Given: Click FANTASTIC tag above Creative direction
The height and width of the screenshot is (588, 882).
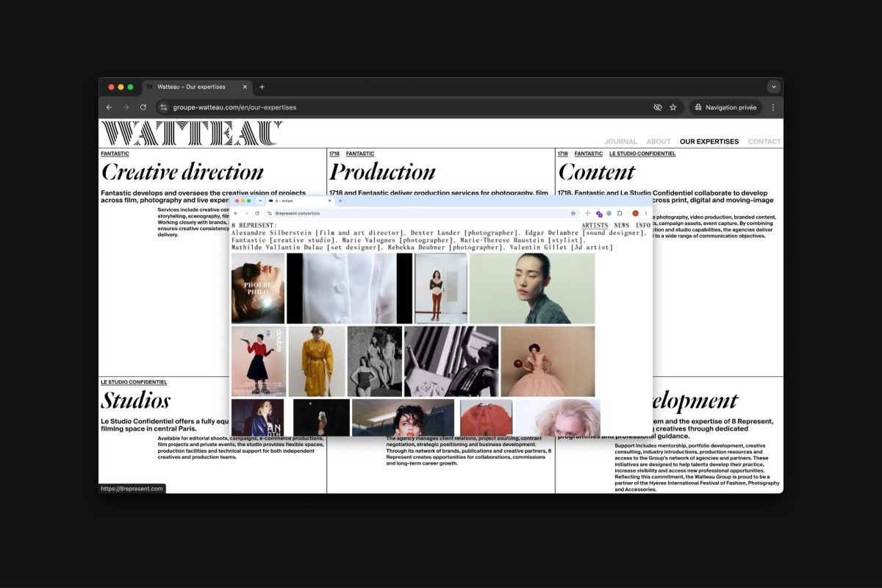Looking at the screenshot, I should pyautogui.click(x=115, y=154).
